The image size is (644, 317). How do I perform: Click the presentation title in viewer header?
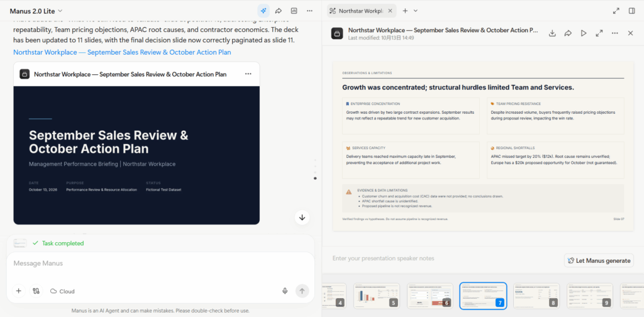point(443,30)
